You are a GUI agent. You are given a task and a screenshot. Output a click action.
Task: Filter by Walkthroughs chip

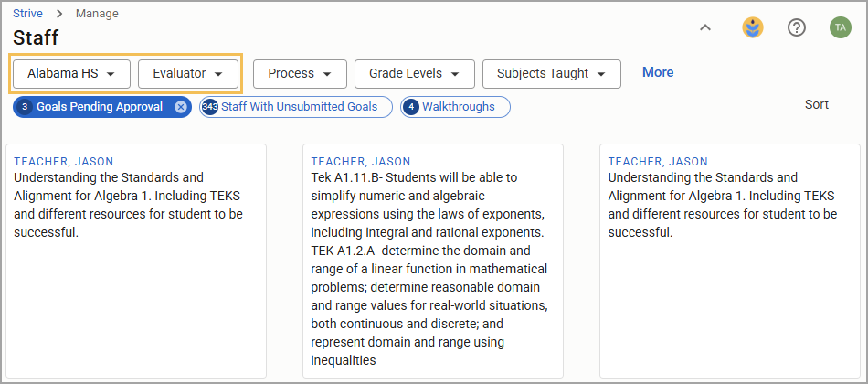click(x=455, y=107)
